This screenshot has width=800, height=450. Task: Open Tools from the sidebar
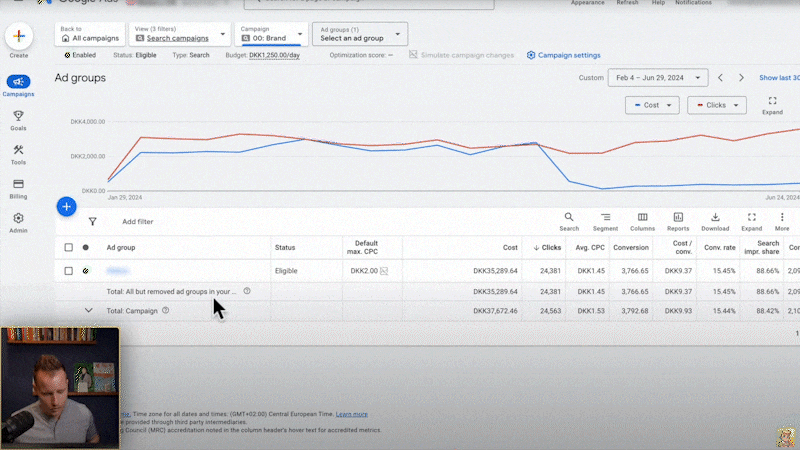point(18,154)
